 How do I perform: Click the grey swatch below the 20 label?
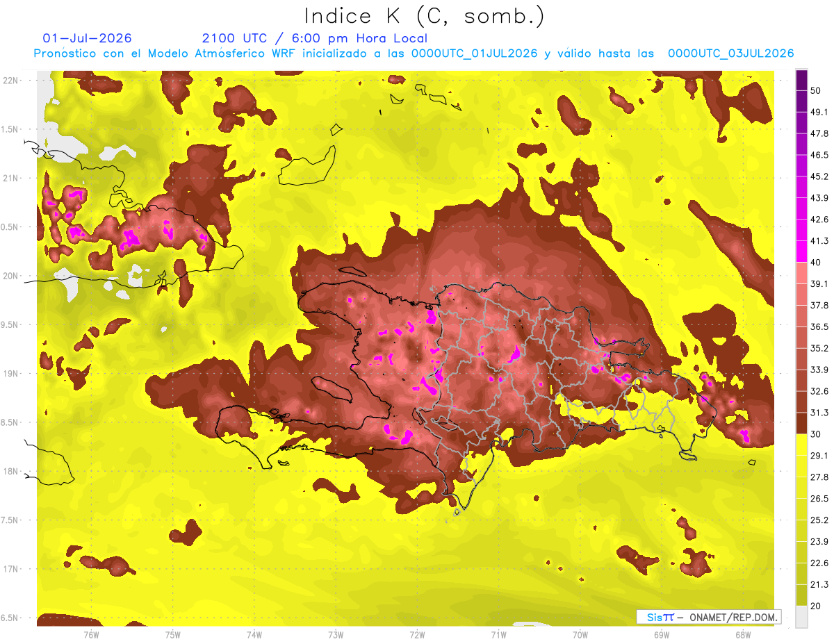coord(801,616)
